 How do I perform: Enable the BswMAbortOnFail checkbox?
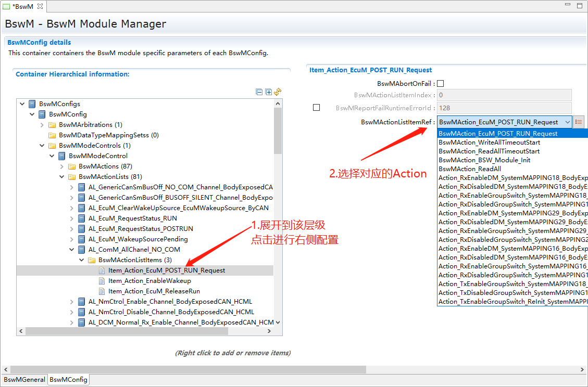(x=440, y=84)
